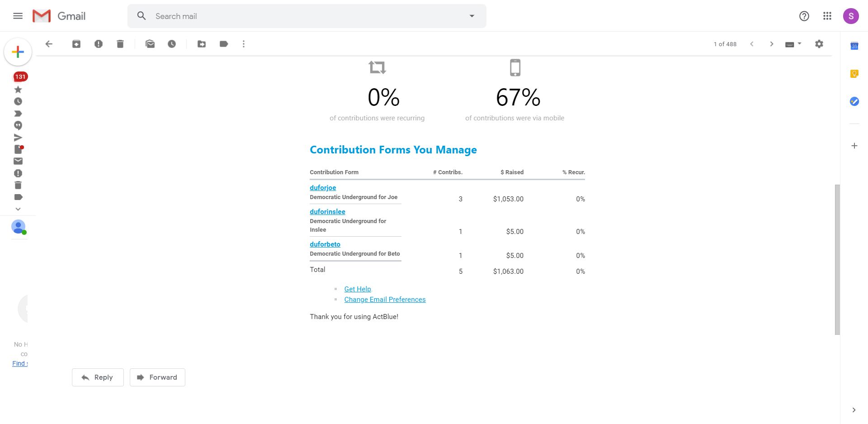Open the Labels toolbar icon
868x424 pixels.
[224, 44]
